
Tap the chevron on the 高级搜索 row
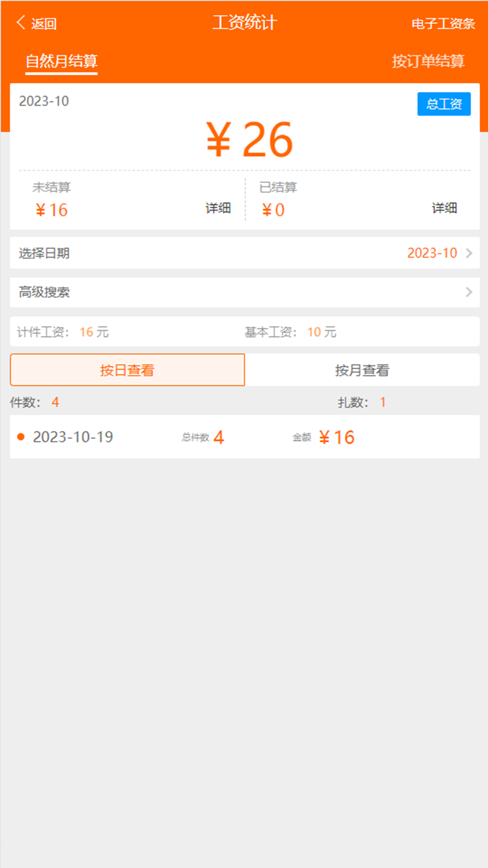469,292
